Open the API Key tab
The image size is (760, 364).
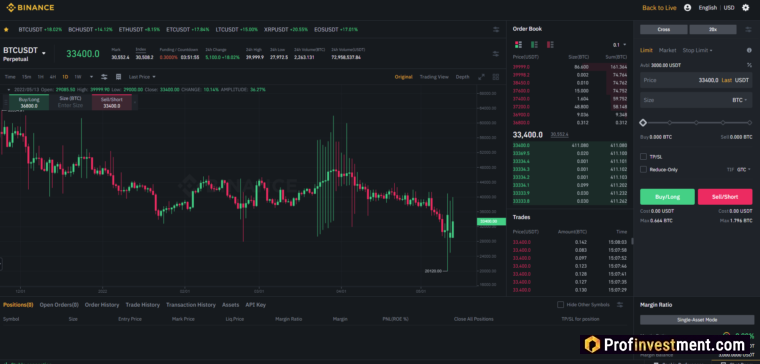pyautogui.click(x=255, y=304)
